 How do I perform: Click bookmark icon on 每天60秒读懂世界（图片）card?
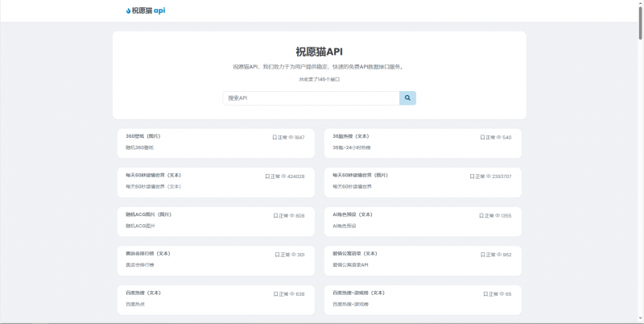472,177
